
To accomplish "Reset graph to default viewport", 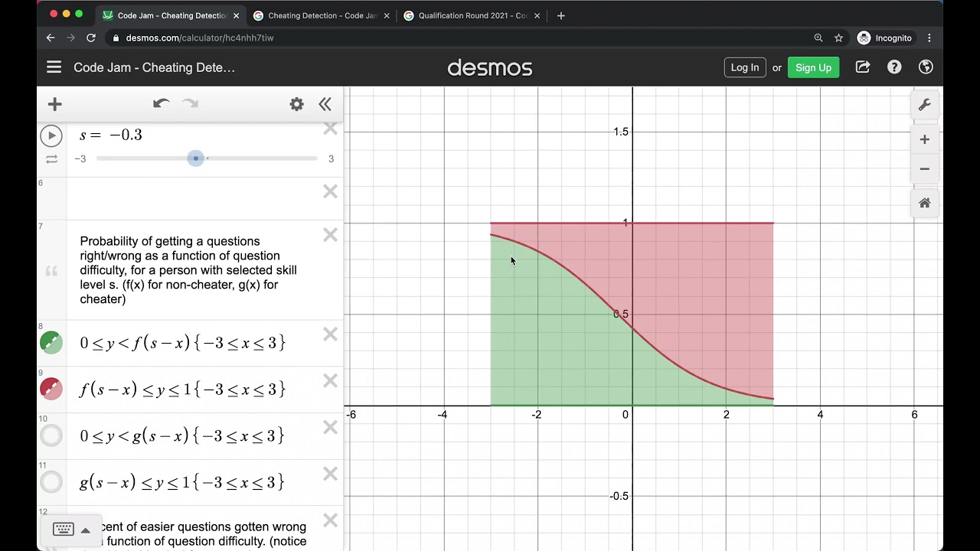I will tap(925, 203).
